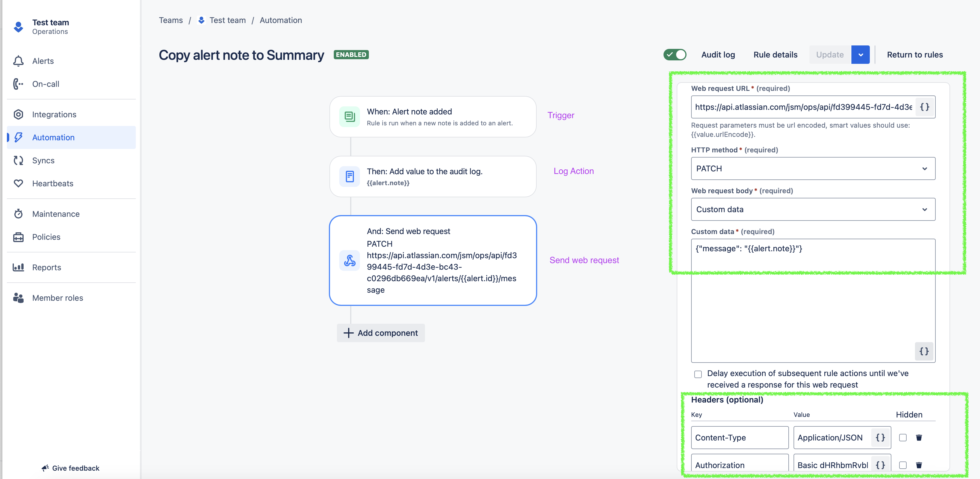
Task: Open smart values for Custom data box
Action: [x=924, y=351]
